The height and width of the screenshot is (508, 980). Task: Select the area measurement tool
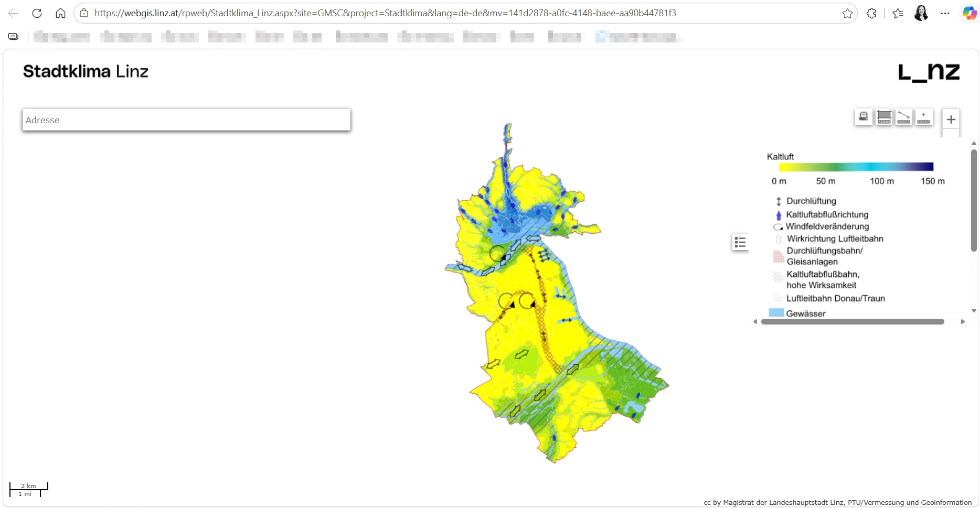click(884, 117)
